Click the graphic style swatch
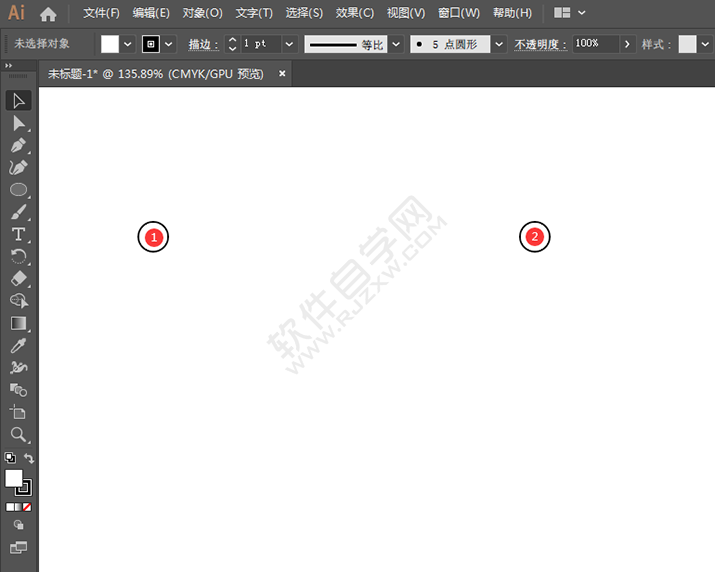This screenshot has height=572, width=715. click(x=687, y=44)
